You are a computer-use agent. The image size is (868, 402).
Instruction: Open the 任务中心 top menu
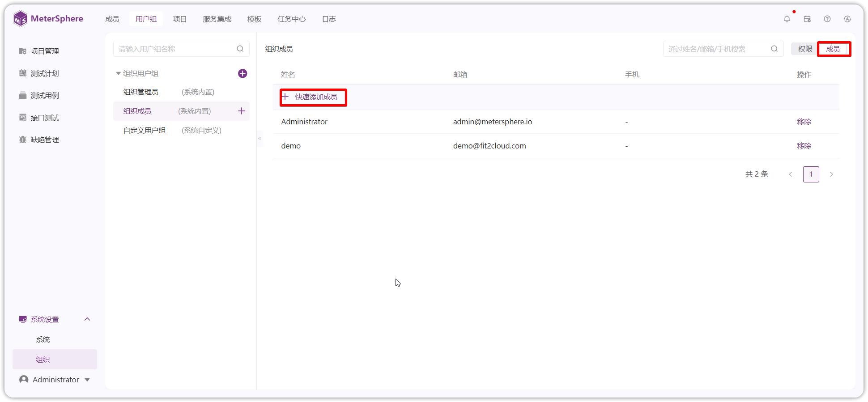tap(292, 19)
